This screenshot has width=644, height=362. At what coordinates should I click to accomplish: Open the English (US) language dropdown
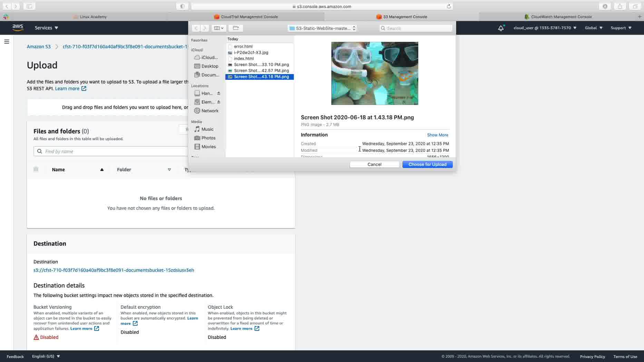click(x=46, y=356)
